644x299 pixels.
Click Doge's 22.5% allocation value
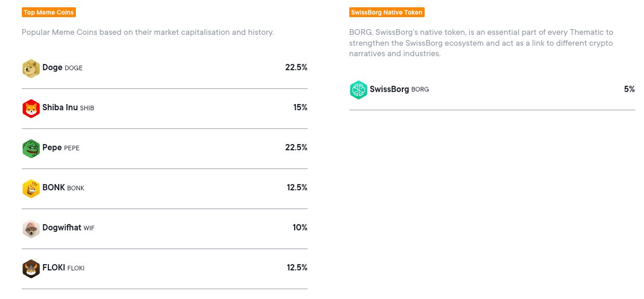pos(296,68)
